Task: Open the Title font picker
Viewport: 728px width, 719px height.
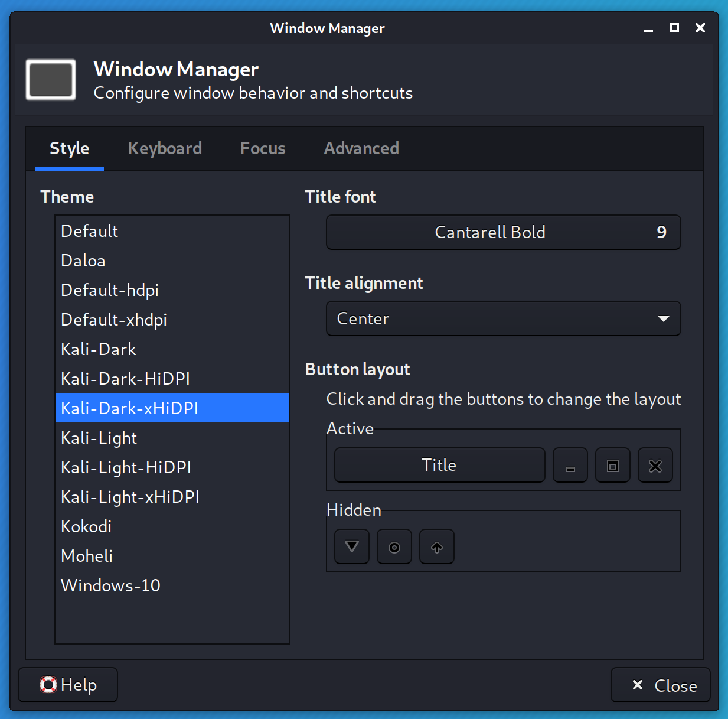Action: [503, 232]
